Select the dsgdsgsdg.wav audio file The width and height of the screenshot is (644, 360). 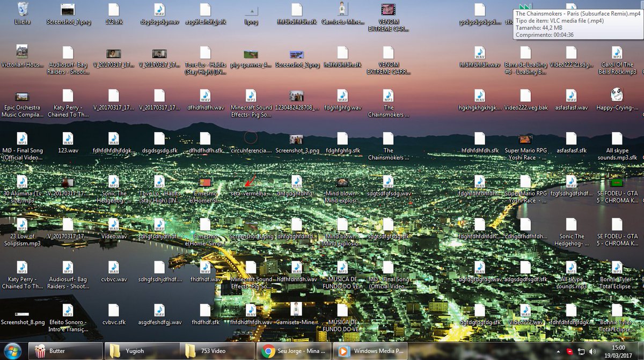click(x=159, y=13)
